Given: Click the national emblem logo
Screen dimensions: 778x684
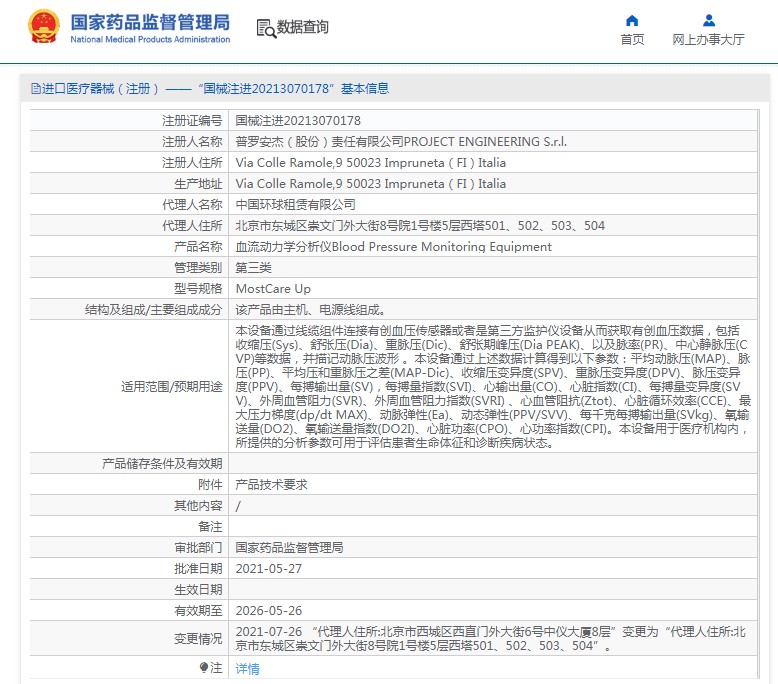Looking at the screenshot, I should tap(44, 27).
